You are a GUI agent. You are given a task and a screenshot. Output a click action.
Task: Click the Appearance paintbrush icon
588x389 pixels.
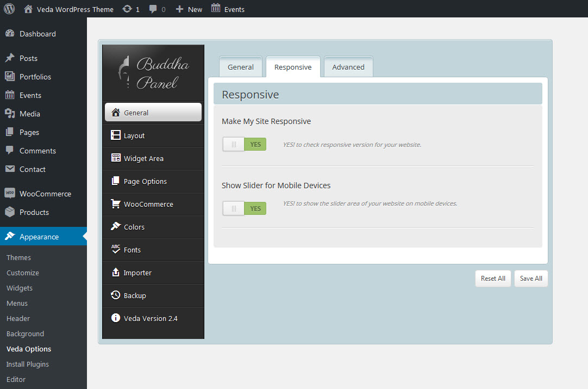pyautogui.click(x=10, y=236)
